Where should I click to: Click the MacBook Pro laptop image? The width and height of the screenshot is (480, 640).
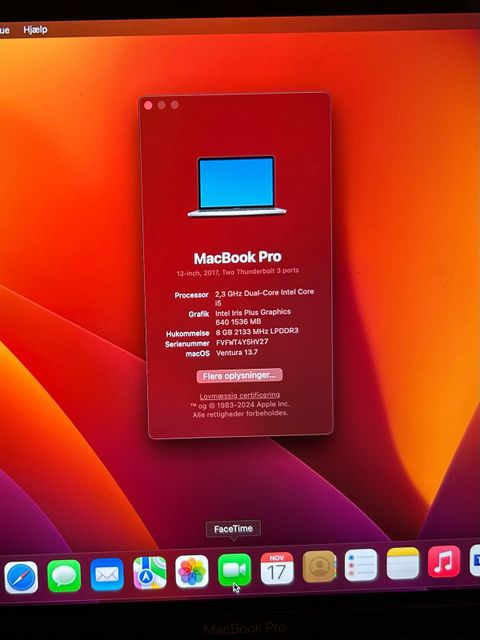[x=237, y=186]
